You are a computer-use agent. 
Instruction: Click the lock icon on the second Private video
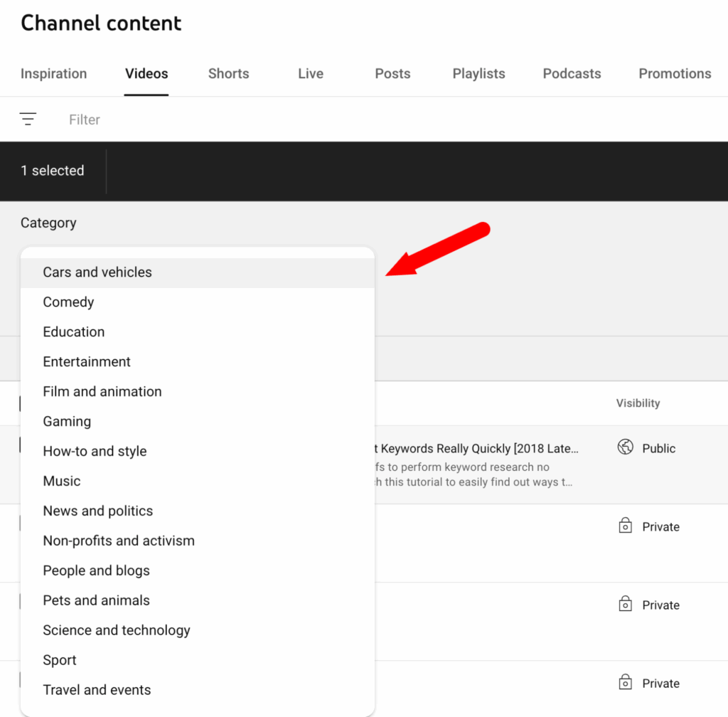(x=626, y=604)
